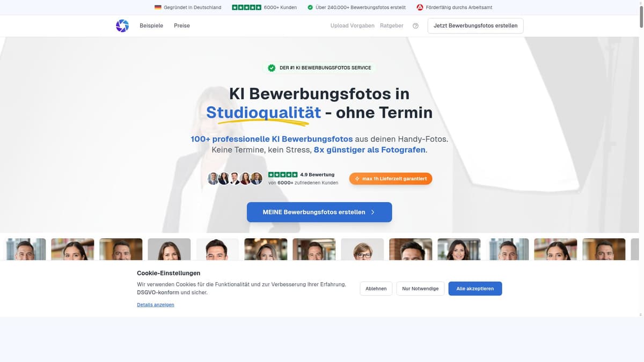Go to the Ratgeber page

pos(392,26)
